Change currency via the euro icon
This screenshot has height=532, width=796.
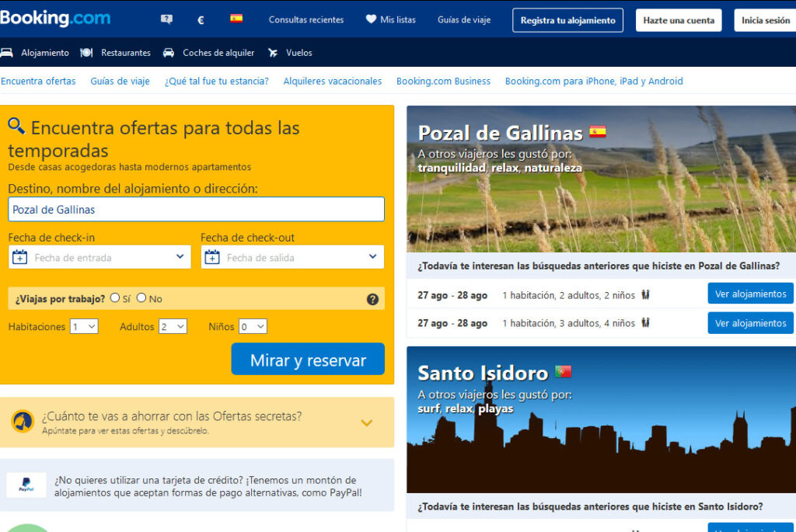(201, 20)
